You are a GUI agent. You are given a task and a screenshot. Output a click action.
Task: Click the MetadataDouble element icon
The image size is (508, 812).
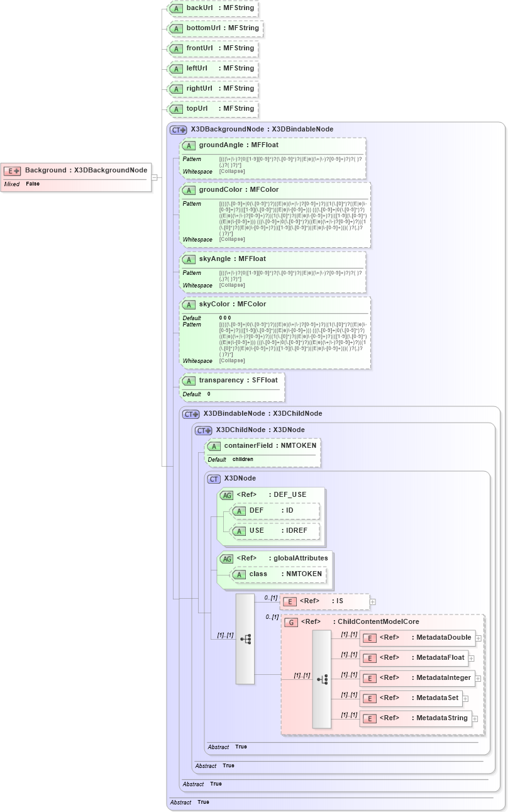tap(370, 638)
